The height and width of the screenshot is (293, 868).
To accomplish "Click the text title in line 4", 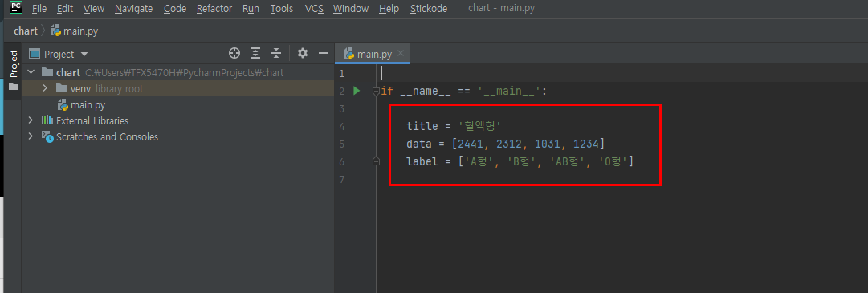I will click(422, 126).
